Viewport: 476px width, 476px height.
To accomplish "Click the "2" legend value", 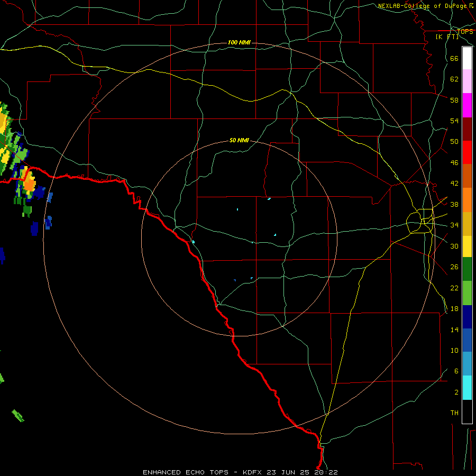I will [456, 392].
